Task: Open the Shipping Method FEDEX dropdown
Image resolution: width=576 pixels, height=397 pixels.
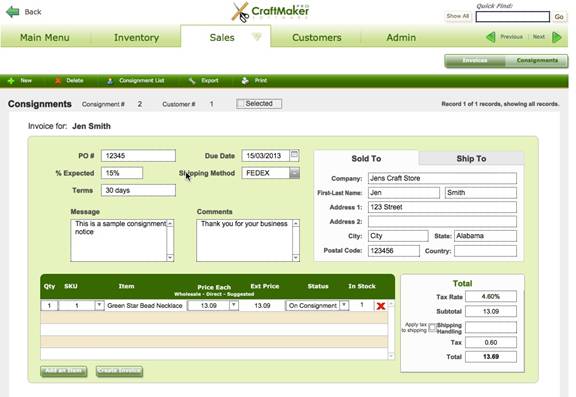Action: coord(294,173)
